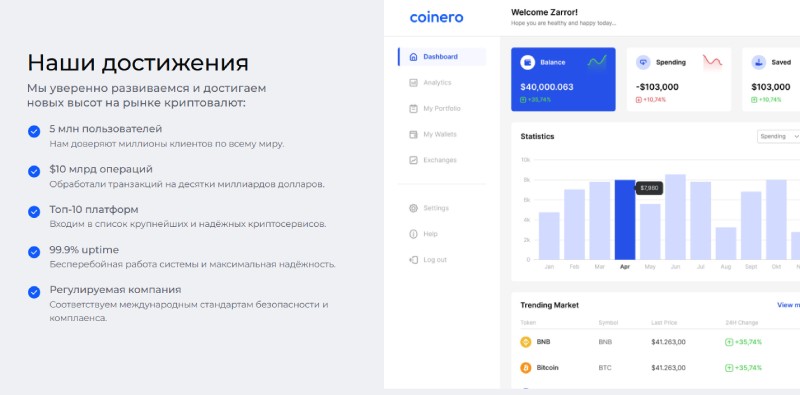Click the Balance card
Screen dimensions: 800x395
(x=563, y=79)
